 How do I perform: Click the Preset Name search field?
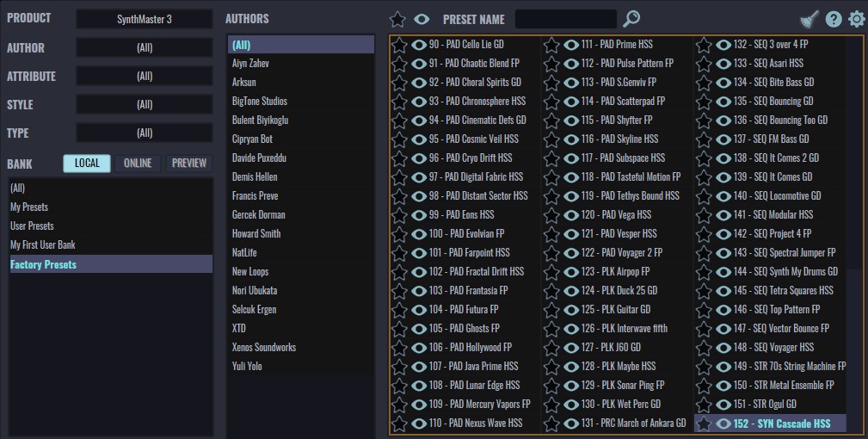tap(566, 19)
